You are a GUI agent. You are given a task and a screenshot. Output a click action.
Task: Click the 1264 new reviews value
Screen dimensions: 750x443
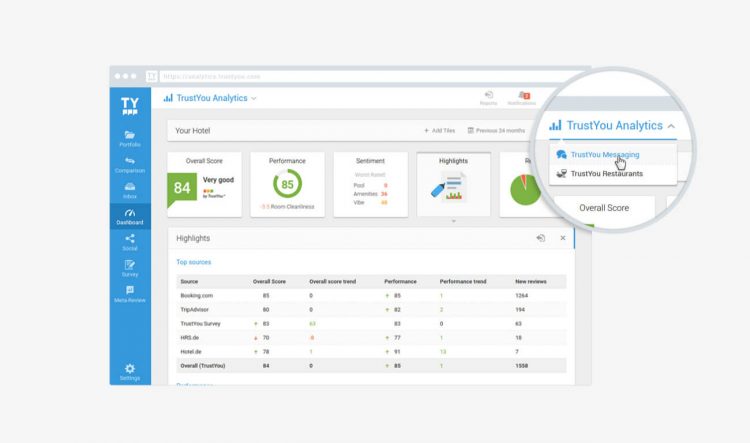tap(521, 296)
